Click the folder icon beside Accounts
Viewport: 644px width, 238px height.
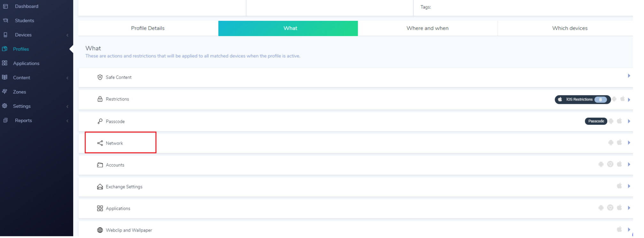click(100, 165)
